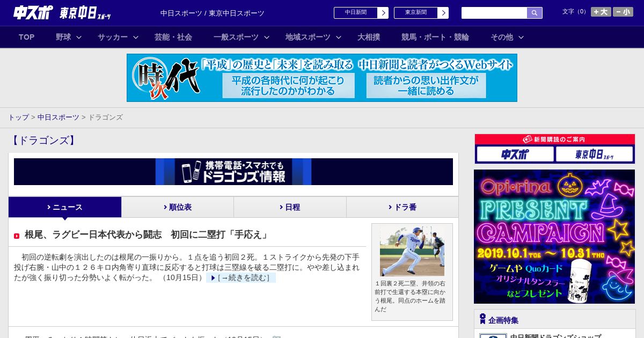The image size is (644, 338).
Task: Open headline 根尾、ラグビー日本代表から闘志
Action: 147,235
